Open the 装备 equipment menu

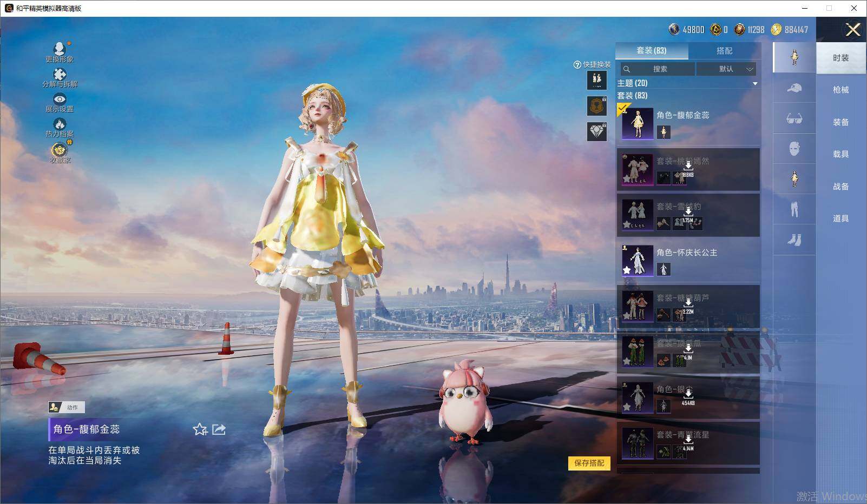pos(841,122)
